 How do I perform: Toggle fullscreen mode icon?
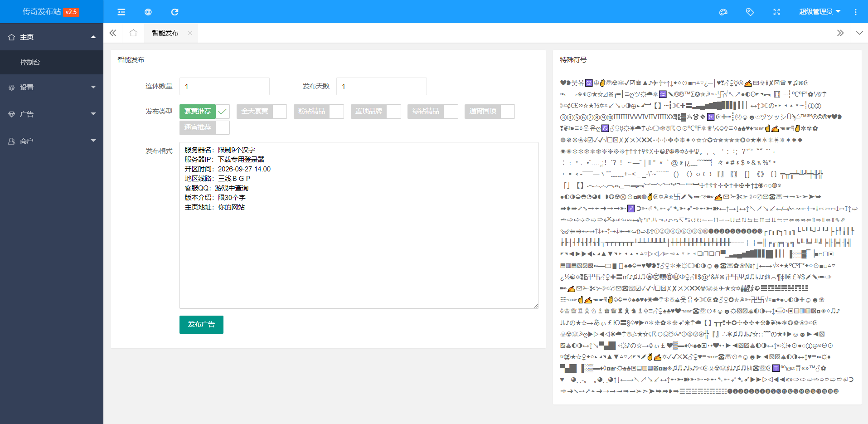pos(776,12)
